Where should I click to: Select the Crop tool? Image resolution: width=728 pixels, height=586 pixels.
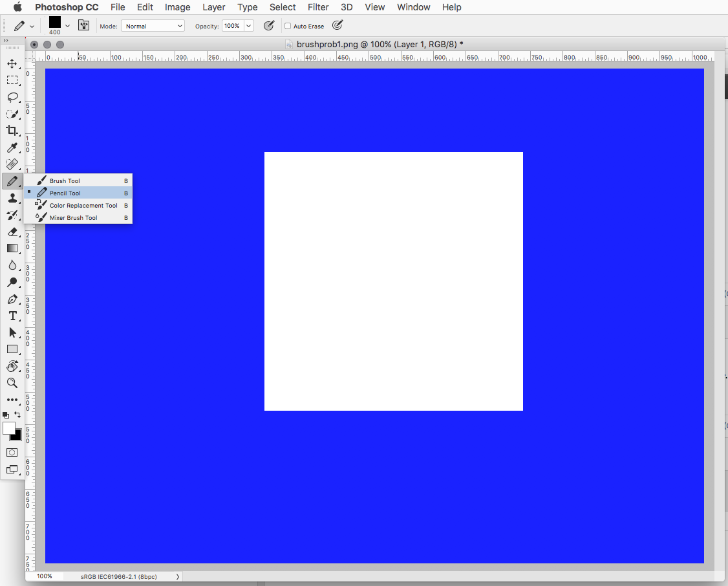[12, 130]
